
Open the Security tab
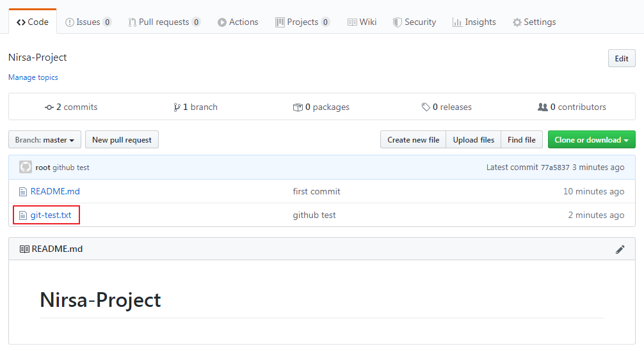(x=414, y=22)
